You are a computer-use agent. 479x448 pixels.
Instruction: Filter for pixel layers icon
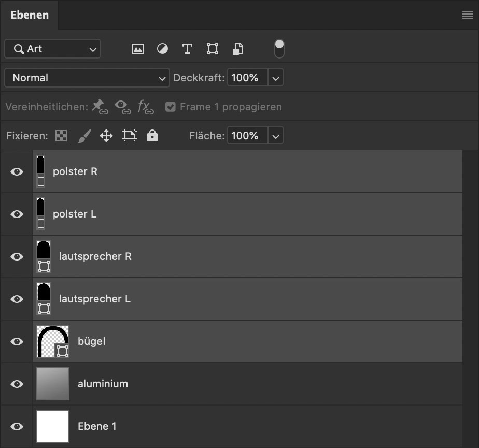pos(138,49)
